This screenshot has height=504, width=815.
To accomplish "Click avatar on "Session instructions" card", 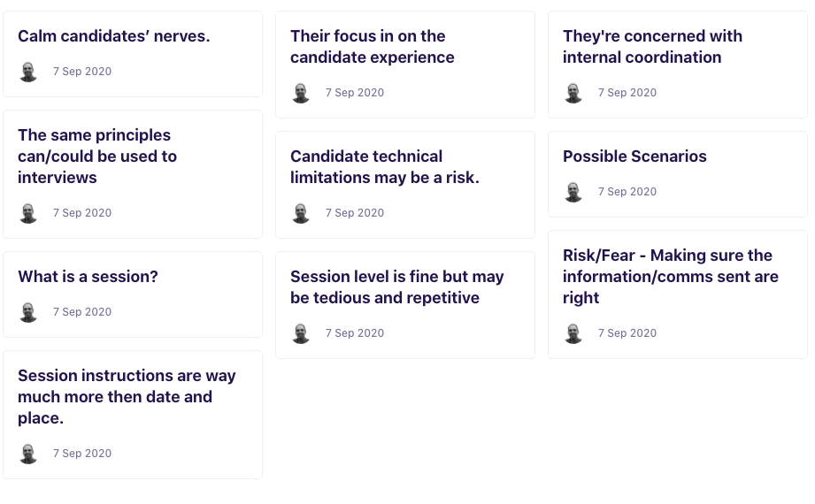I will pyautogui.click(x=28, y=454).
